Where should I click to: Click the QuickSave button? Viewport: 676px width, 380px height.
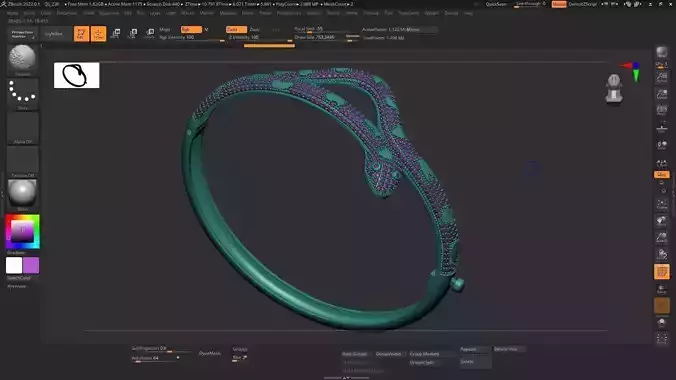coord(496,4)
